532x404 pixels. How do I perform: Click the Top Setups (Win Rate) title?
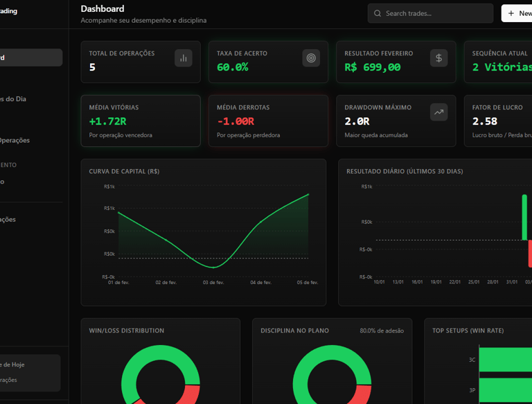[x=468, y=331]
